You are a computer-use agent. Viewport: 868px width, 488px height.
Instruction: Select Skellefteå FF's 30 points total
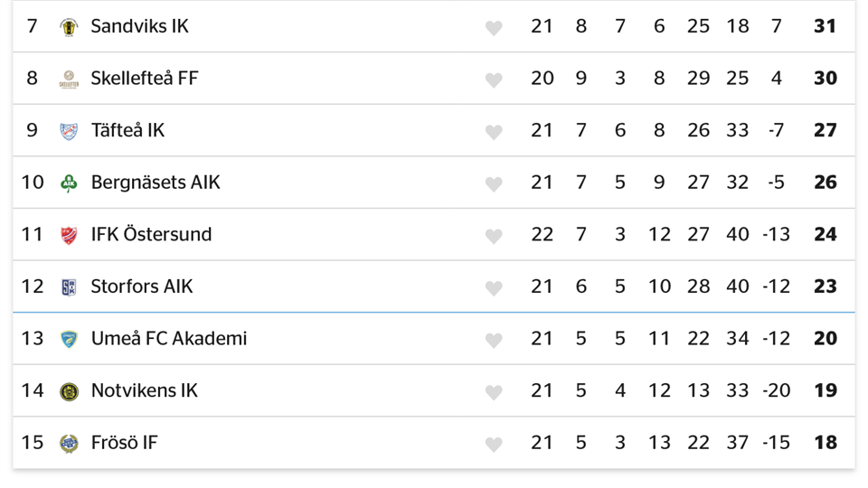[x=825, y=79]
